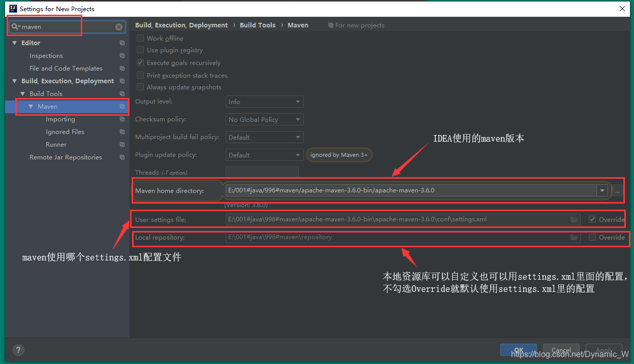The image size is (634, 364).
Task: Uncheck Override for User settings file
Action: (592, 220)
